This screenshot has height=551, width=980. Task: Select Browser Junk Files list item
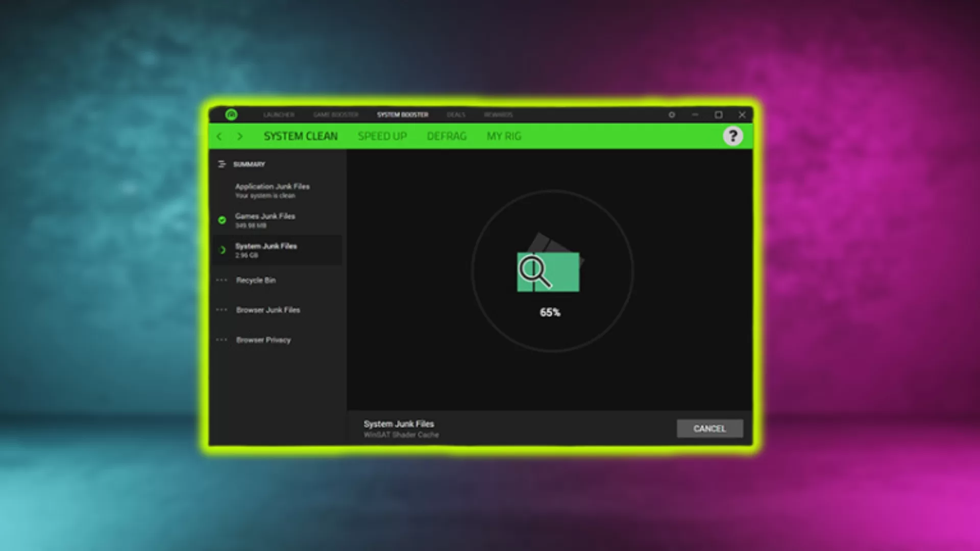point(268,310)
